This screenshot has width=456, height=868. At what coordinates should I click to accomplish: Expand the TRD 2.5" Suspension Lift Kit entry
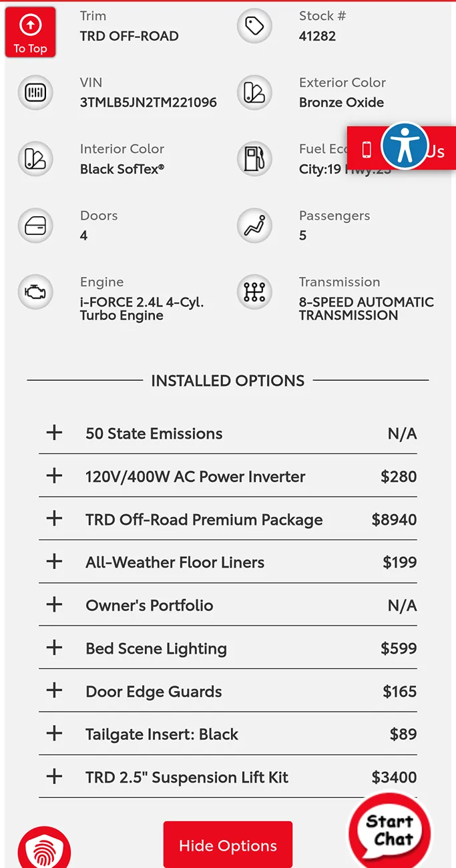(54, 777)
